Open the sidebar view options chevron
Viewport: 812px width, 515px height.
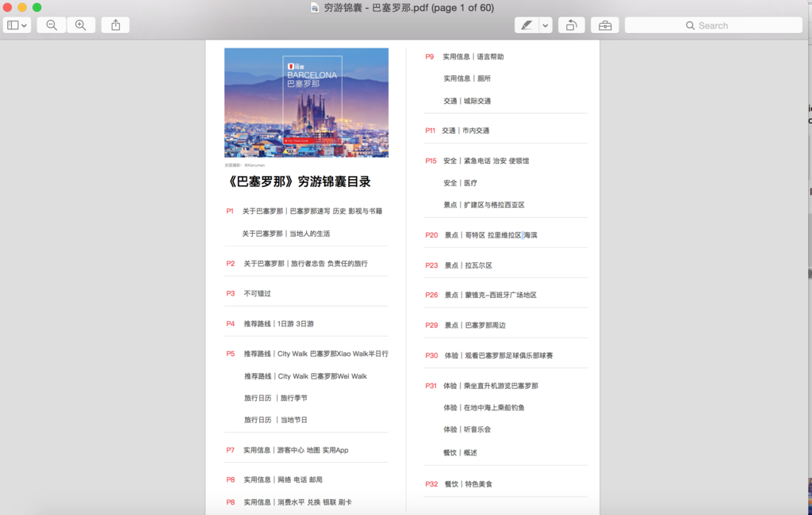click(x=24, y=25)
